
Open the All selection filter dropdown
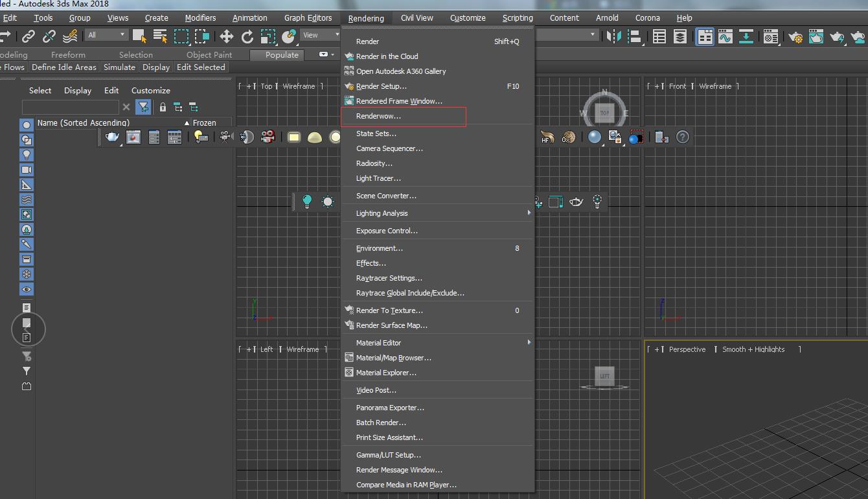pyautogui.click(x=106, y=35)
